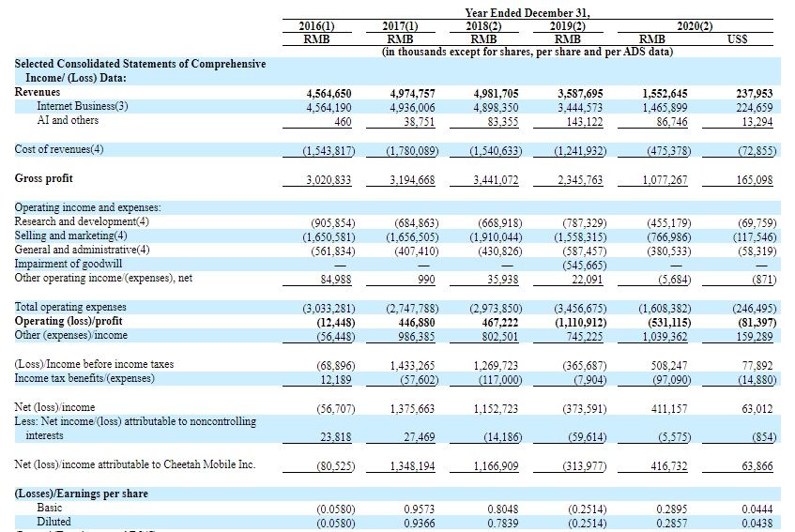This screenshot has width=795, height=532.
Task: Click Revenues US$ value 237,953
Action: (755, 94)
